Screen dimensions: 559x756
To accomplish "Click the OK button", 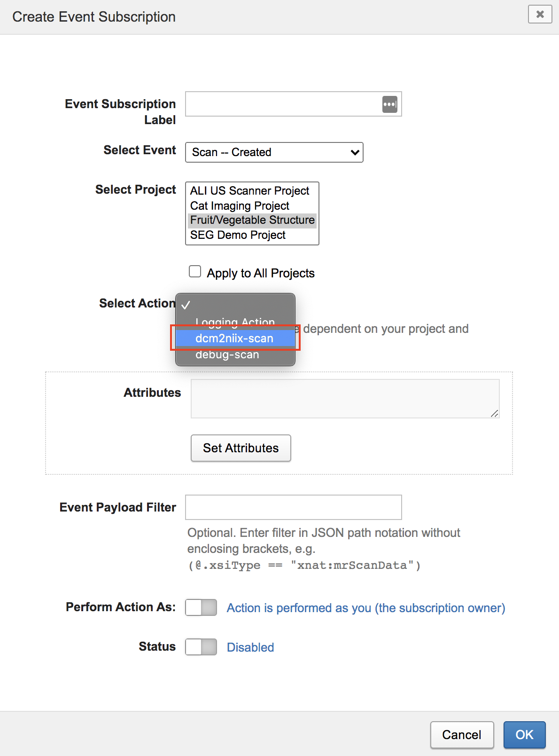I will click(x=524, y=734).
